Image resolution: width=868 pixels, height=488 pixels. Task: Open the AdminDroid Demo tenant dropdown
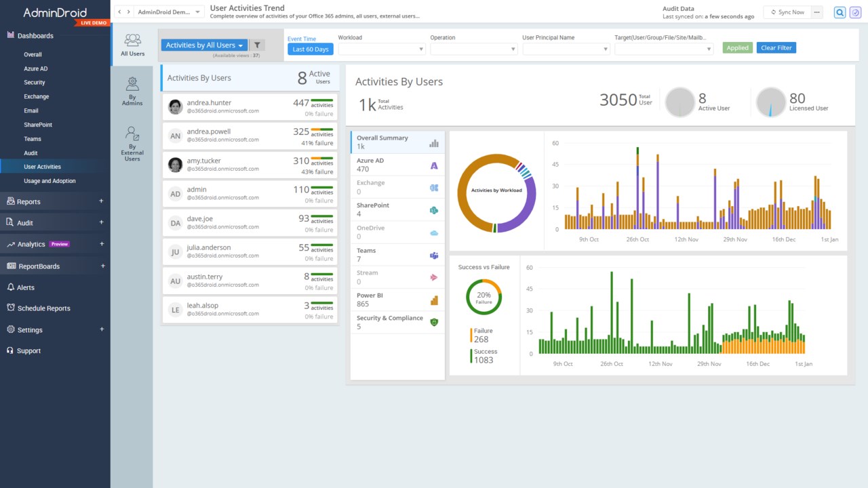(169, 12)
